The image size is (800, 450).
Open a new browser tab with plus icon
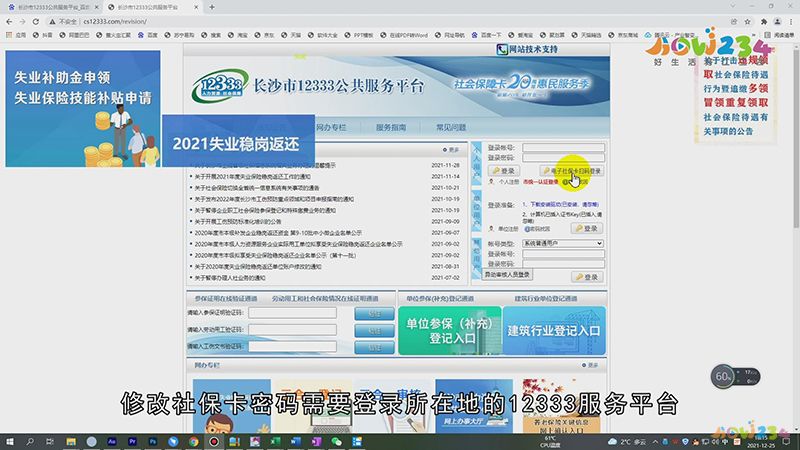pyautogui.click(x=212, y=7)
